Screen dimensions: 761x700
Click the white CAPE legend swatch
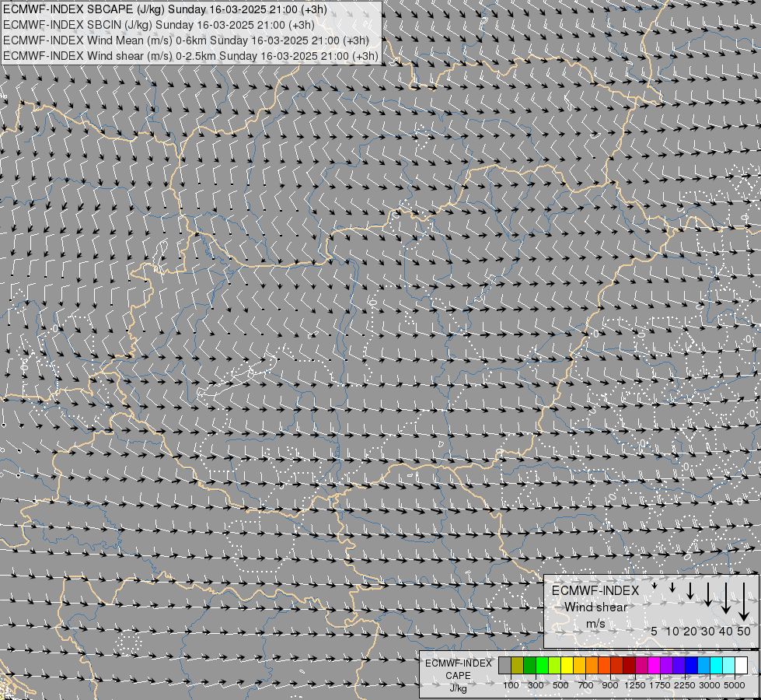pyautogui.click(x=741, y=665)
